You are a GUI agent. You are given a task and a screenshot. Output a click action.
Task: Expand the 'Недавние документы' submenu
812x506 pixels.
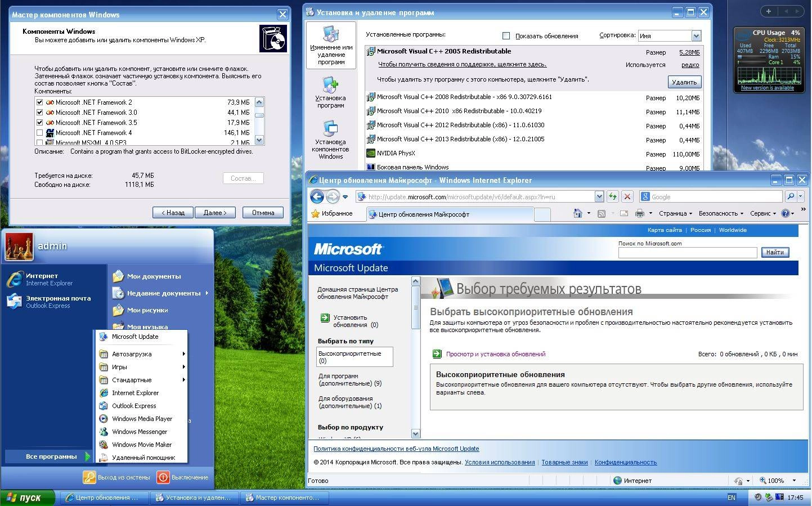160,293
